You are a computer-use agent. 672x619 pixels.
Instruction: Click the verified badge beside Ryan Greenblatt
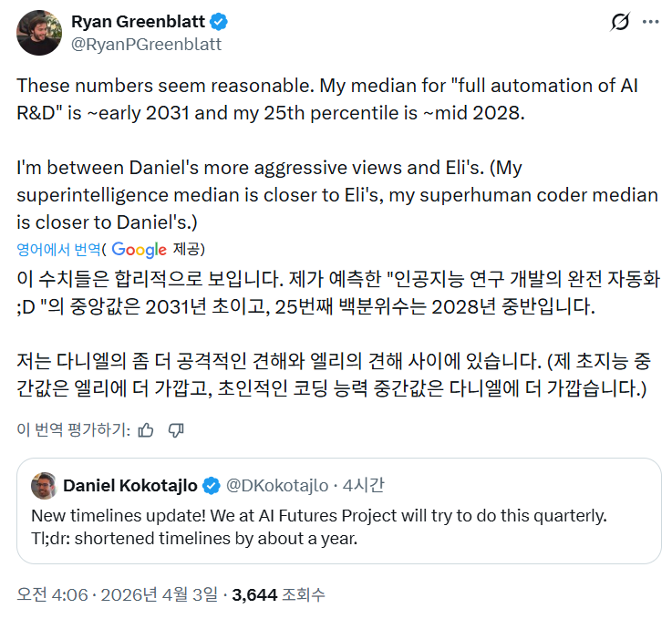(216, 22)
